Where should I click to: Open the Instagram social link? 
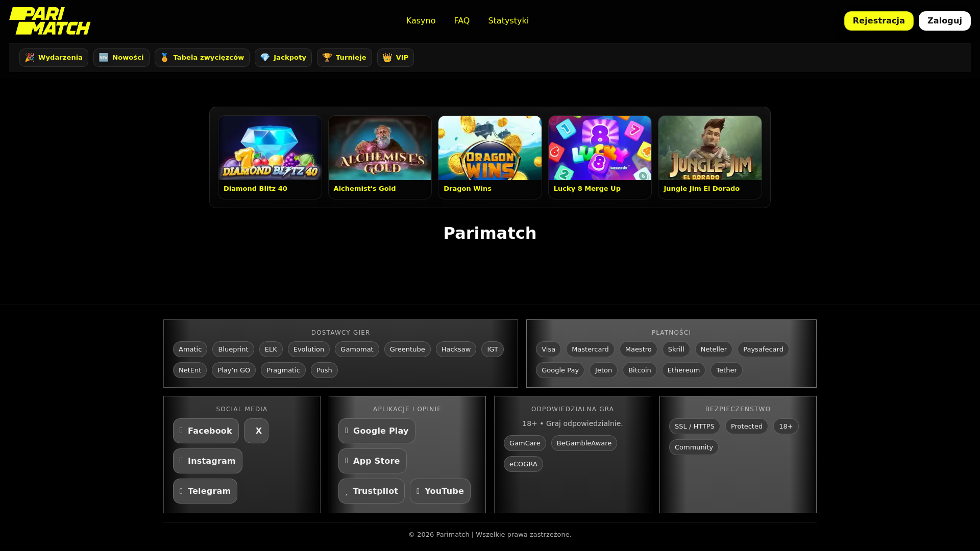point(208,461)
